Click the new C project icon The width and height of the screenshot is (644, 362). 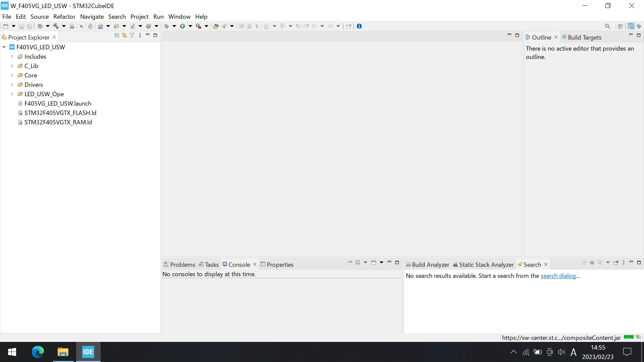(x=100, y=26)
